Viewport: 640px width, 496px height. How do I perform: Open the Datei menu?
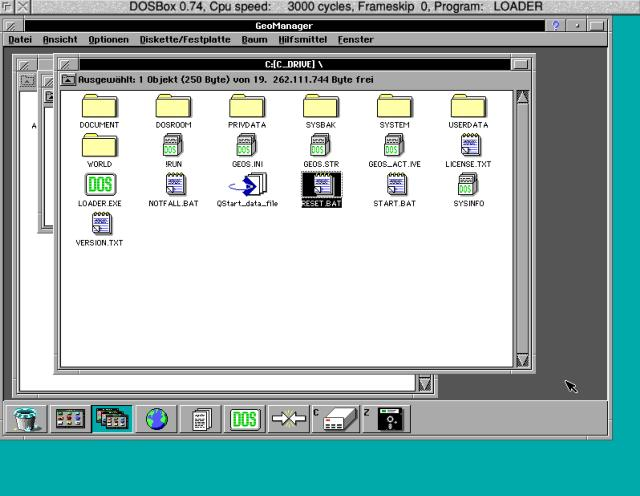pos(20,40)
